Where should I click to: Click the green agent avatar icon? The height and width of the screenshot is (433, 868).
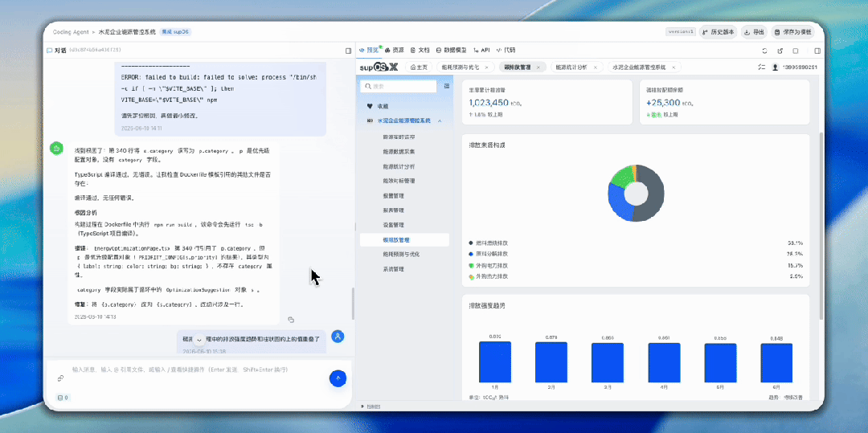click(x=56, y=148)
